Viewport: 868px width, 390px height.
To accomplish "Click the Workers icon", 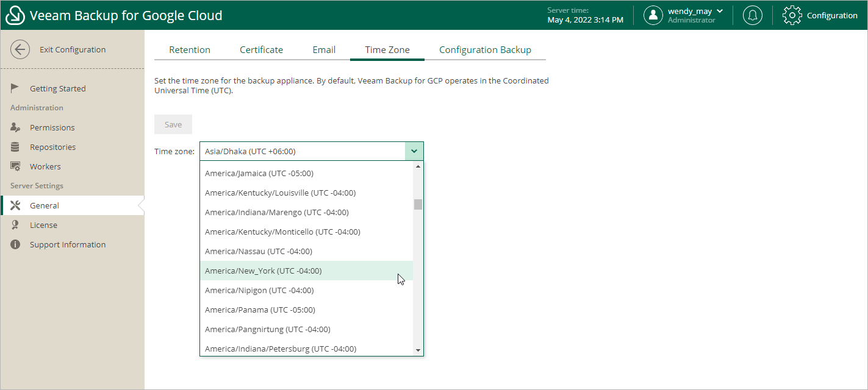I will pyautogui.click(x=15, y=166).
